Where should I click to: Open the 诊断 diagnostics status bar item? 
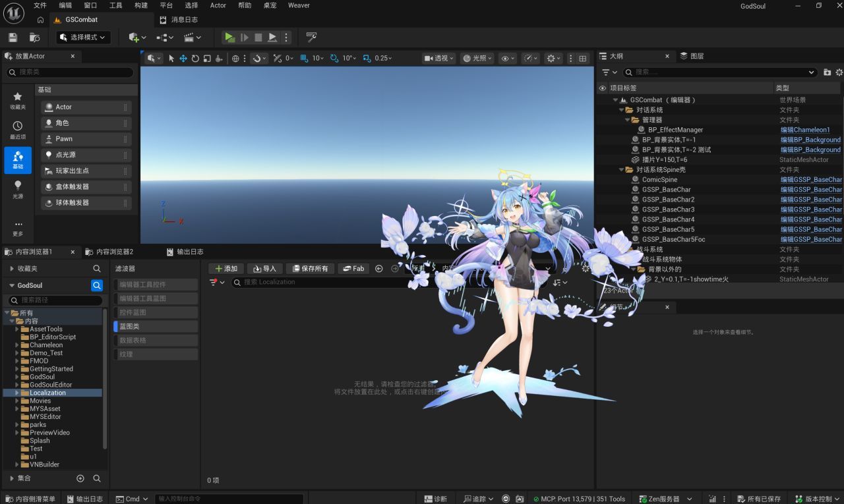tap(436, 499)
